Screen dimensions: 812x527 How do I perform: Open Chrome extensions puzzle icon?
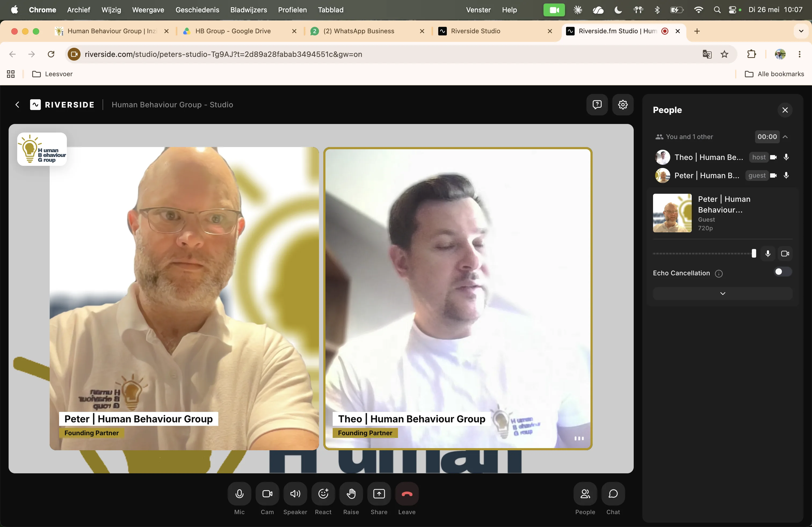[x=751, y=54]
